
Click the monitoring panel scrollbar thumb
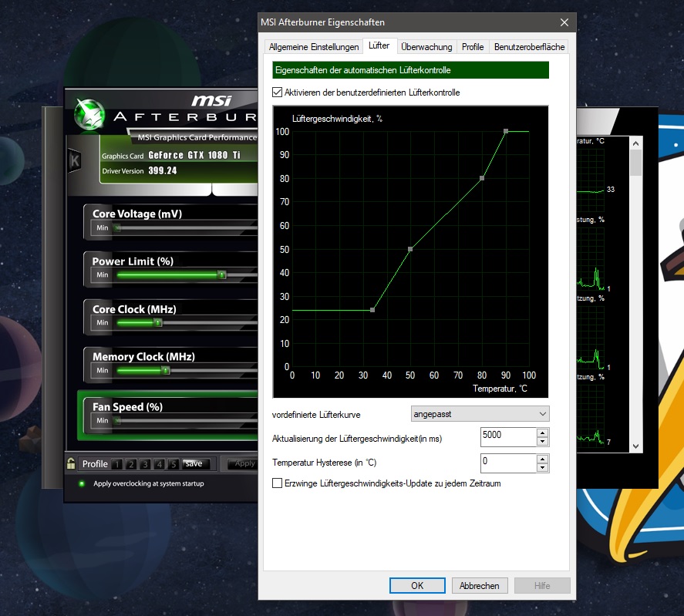[x=635, y=163]
